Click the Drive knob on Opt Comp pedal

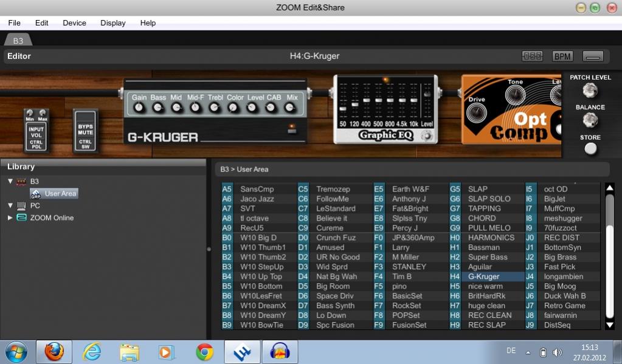[x=477, y=112]
